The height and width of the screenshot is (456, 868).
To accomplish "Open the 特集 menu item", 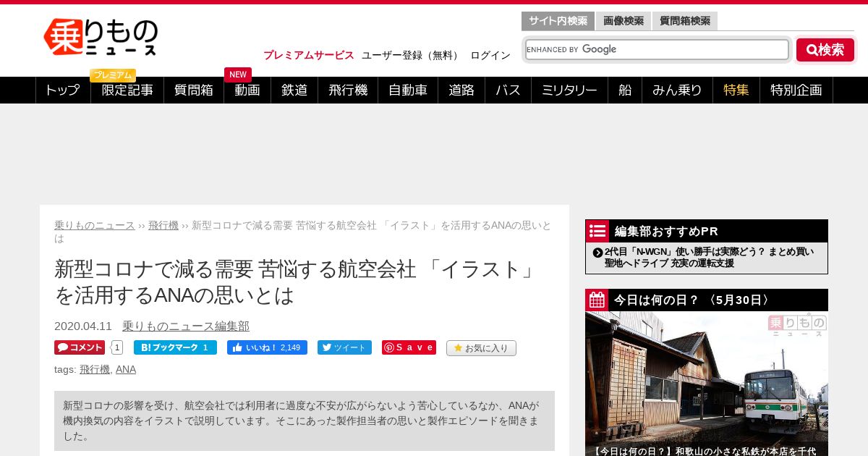I will coord(736,90).
